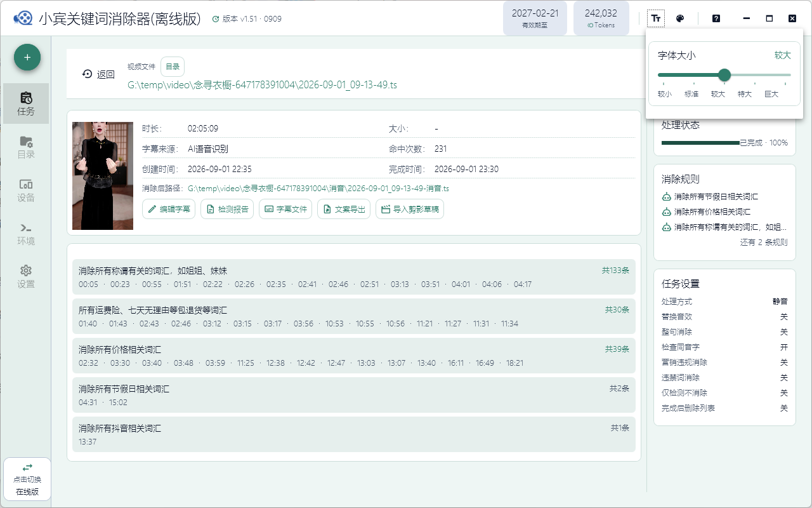
Task: Click the app logo icon
Action: (x=23, y=18)
